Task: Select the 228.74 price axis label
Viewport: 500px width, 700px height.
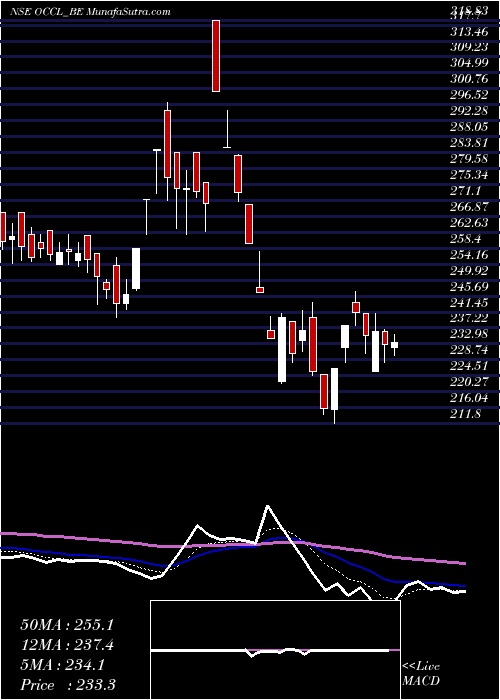Action: pyautogui.click(x=469, y=350)
